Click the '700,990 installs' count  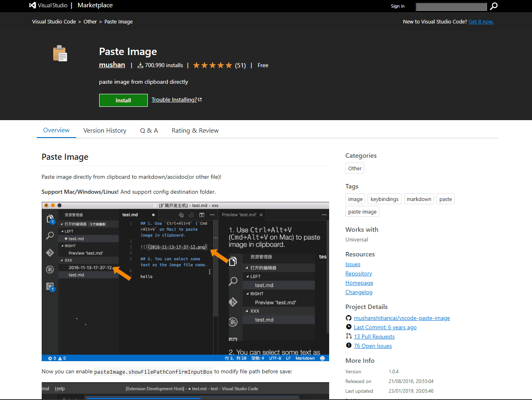coord(160,65)
